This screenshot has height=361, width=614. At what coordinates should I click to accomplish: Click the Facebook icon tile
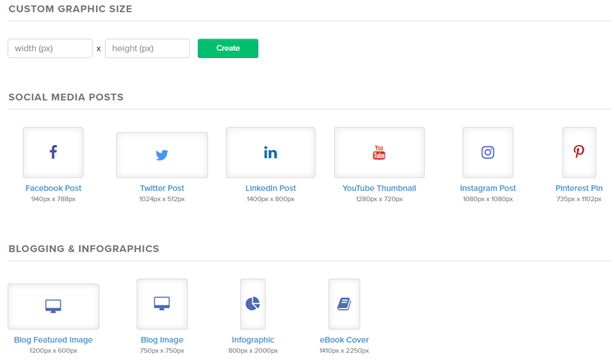(x=53, y=152)
